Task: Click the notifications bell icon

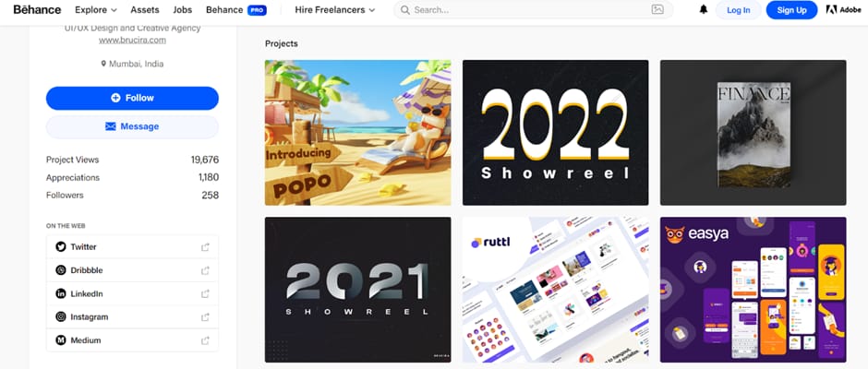Action: pos(704,9)
